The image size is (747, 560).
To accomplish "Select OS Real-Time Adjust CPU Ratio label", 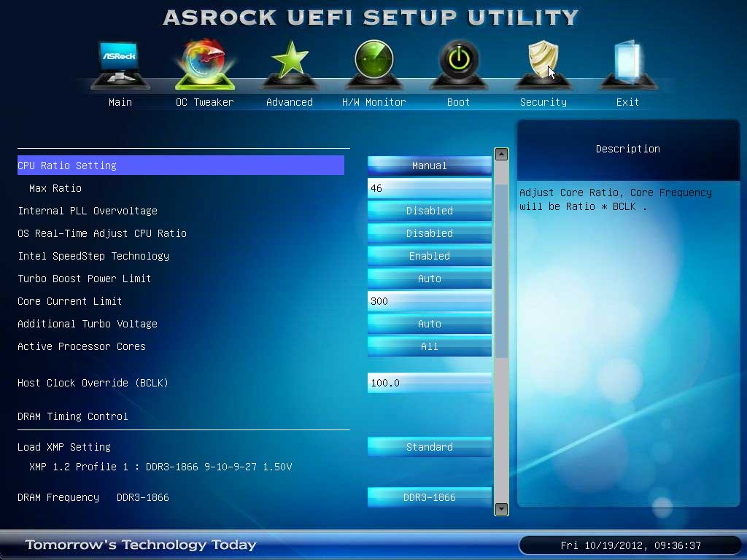I will pos(102,233).
